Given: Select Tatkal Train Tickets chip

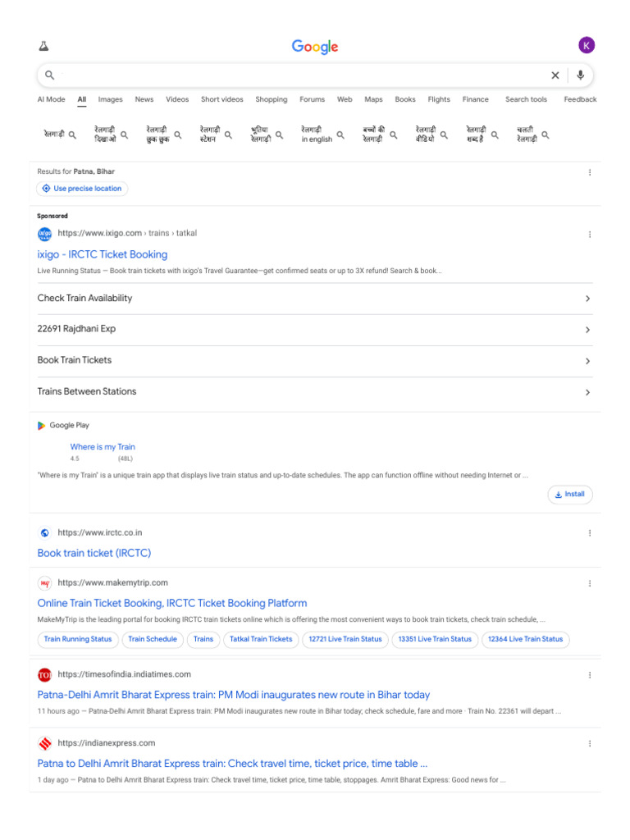Looking at the screenshot, I should pyautogui.click(x=261, y=639).
